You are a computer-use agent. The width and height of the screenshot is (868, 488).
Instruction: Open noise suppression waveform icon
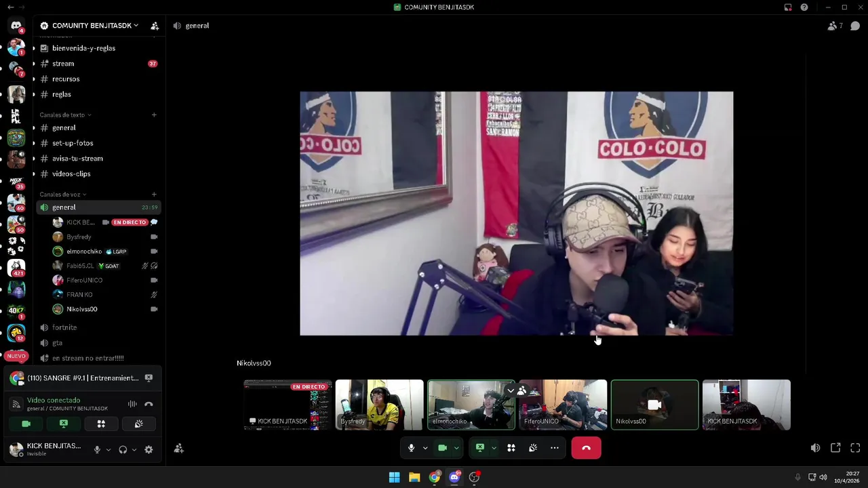click(x=132, y=404)
